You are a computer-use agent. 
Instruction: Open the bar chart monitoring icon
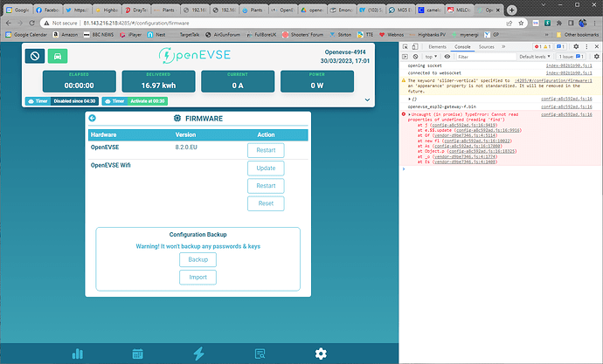click(x=78, y=354)
